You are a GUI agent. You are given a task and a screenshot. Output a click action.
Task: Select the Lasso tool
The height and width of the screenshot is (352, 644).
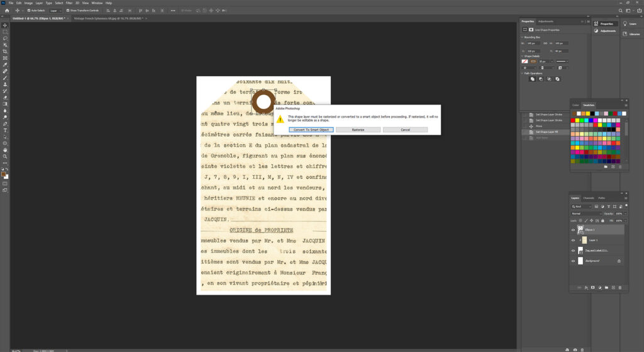tap(5, 38)
